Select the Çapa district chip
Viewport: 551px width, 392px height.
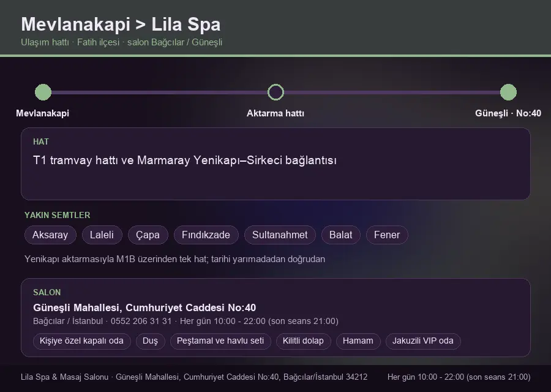coord(148,235)
